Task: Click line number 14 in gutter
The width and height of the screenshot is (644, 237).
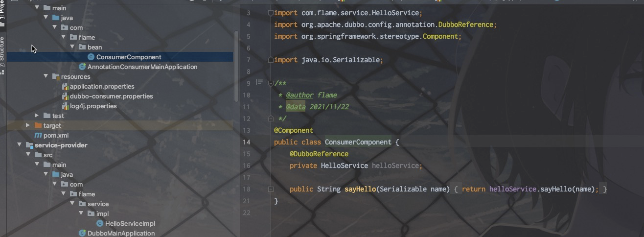Action: pyautogui.click(x=247, y=142)
